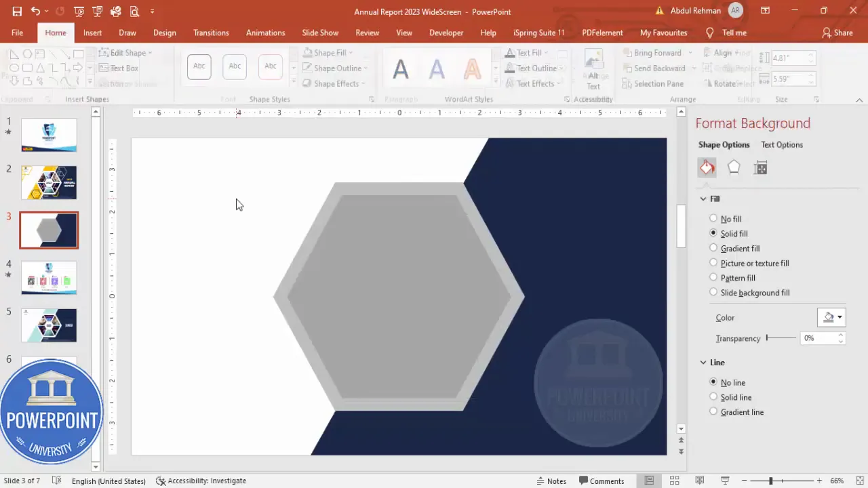Screen dimensions: 868x488
Task: Adjust the Transparency slider
Action: coord(781,338)
